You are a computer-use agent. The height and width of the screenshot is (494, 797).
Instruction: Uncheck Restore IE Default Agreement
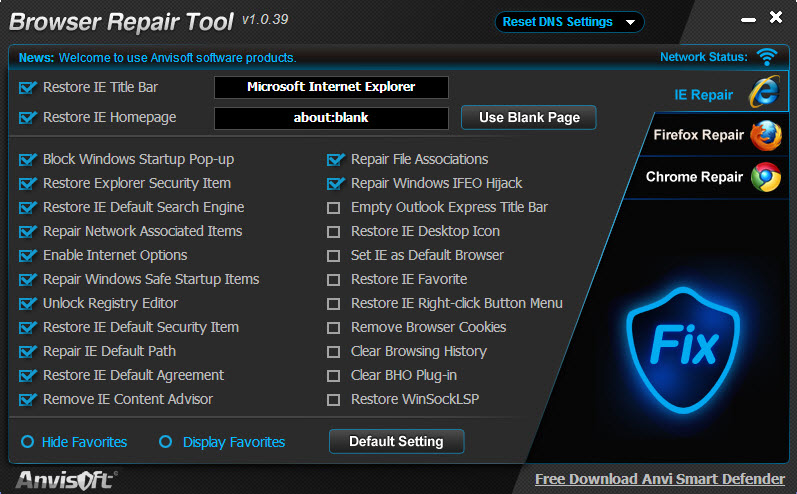27,376
